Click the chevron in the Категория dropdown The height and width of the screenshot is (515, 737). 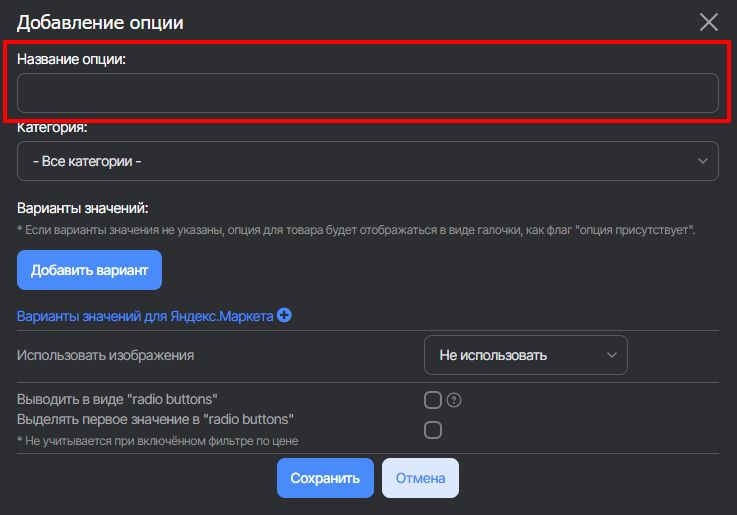[702, 161]
